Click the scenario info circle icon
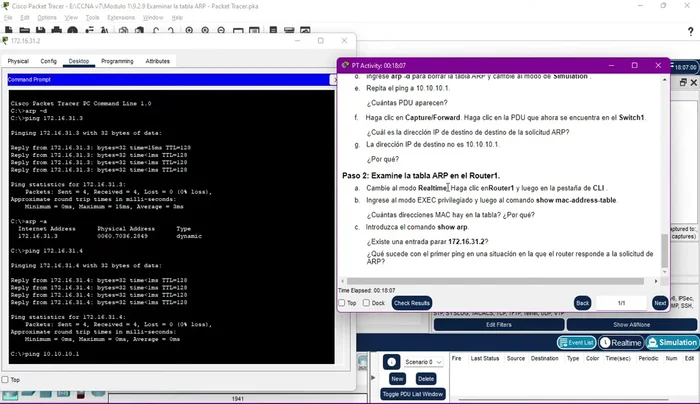Image resolution: width=700 pixels, height=404 pixels. coord(392,362)
